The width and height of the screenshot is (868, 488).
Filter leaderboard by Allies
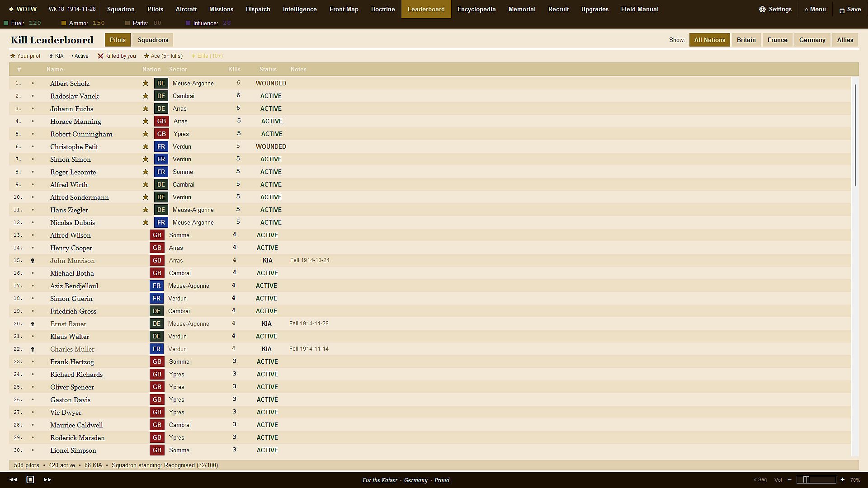point(845,40)
